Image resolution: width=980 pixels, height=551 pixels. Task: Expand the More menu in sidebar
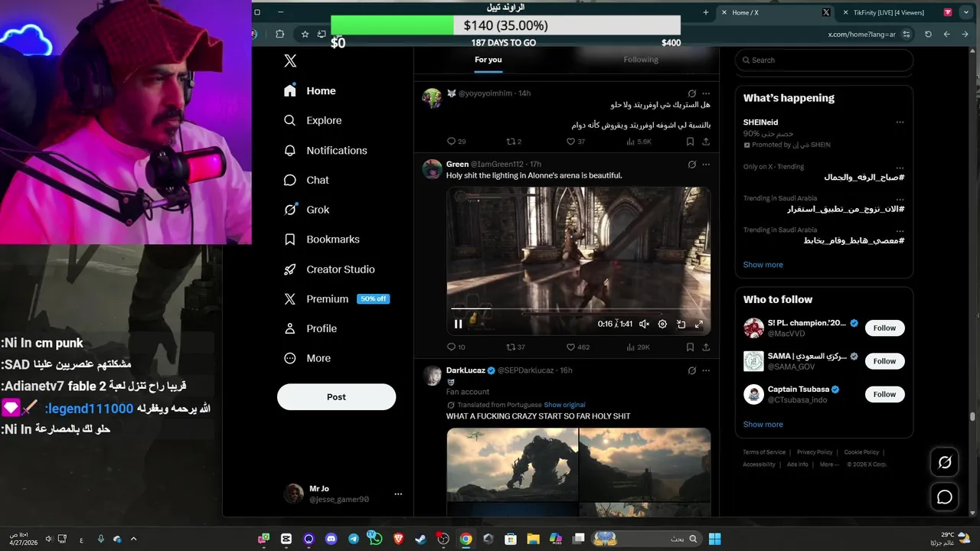coord(307,358)
